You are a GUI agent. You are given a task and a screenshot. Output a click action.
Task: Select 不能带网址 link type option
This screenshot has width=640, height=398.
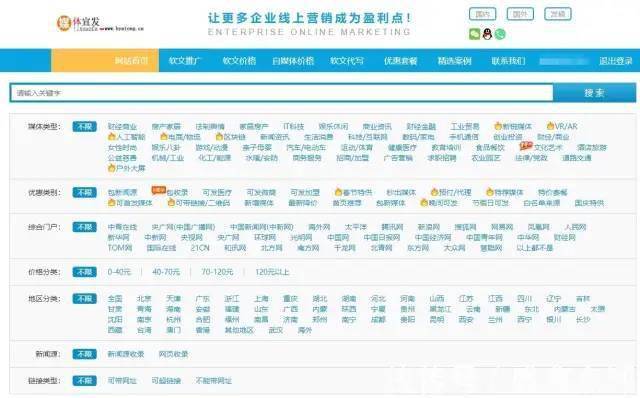(213, 380)
